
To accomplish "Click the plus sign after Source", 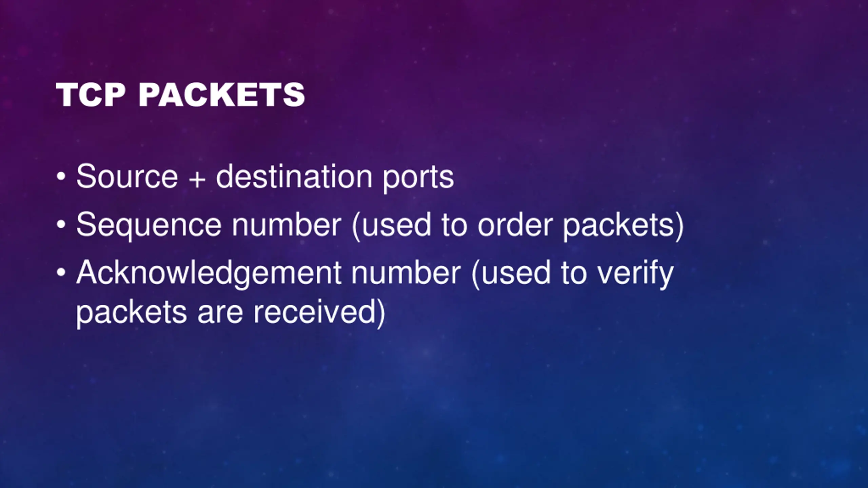I will 197,178.
